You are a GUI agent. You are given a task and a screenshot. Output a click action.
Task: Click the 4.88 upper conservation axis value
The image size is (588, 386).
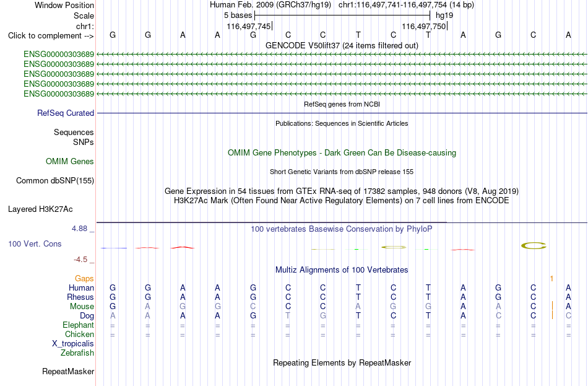pyautogui.click(x=79, y=228)
